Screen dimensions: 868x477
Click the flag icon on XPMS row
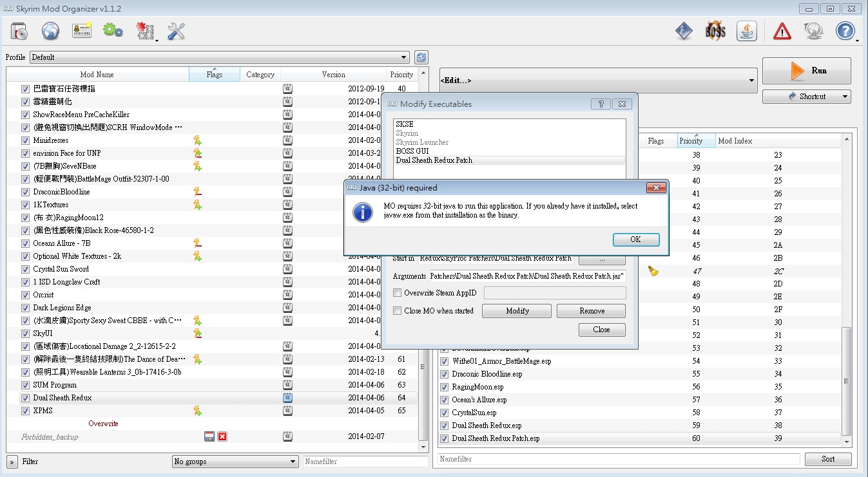[x=198, y=411]
